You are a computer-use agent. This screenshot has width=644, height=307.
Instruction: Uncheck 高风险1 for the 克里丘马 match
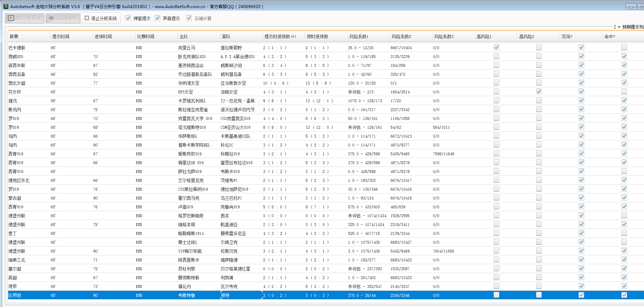[x=496, y=47]
